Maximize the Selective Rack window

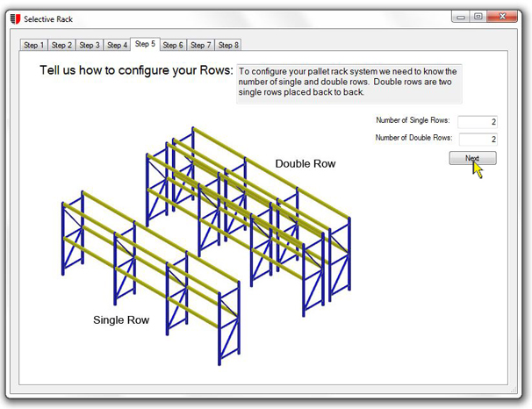[x=478, y=17]
